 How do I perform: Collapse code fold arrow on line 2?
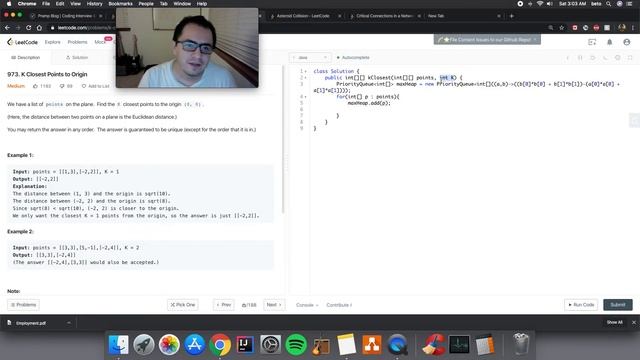[305, 78]
